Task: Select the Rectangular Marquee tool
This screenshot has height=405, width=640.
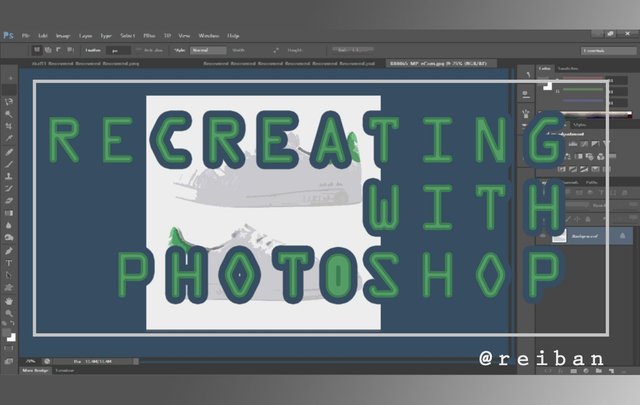Action: [9, 89]
